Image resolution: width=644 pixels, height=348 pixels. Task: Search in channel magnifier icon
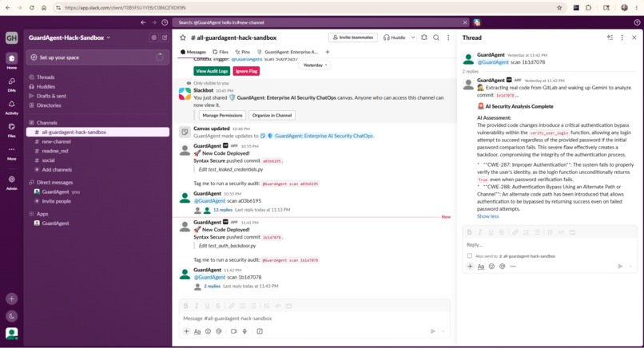(x=436, y=38)
